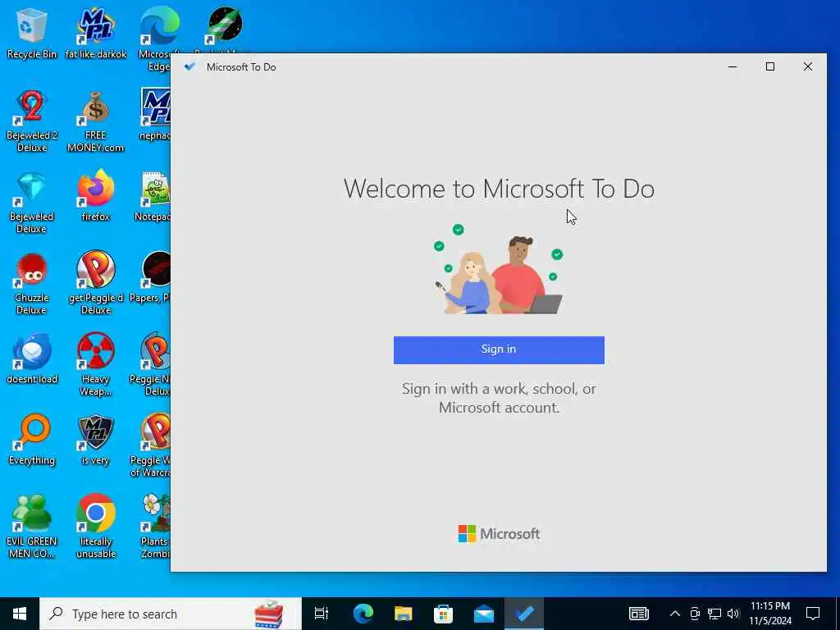Show hidden tray icons chevron
The height and width of the screenshot is (630, 840).
(675, 614)
